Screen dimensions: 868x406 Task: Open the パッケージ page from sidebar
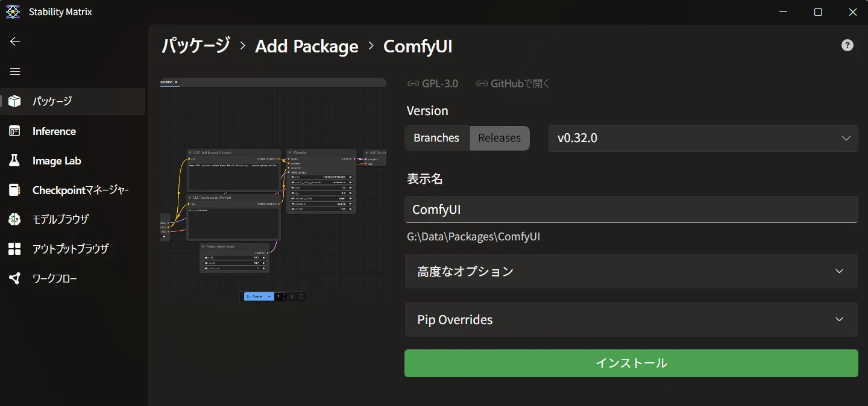coord(73,101)
